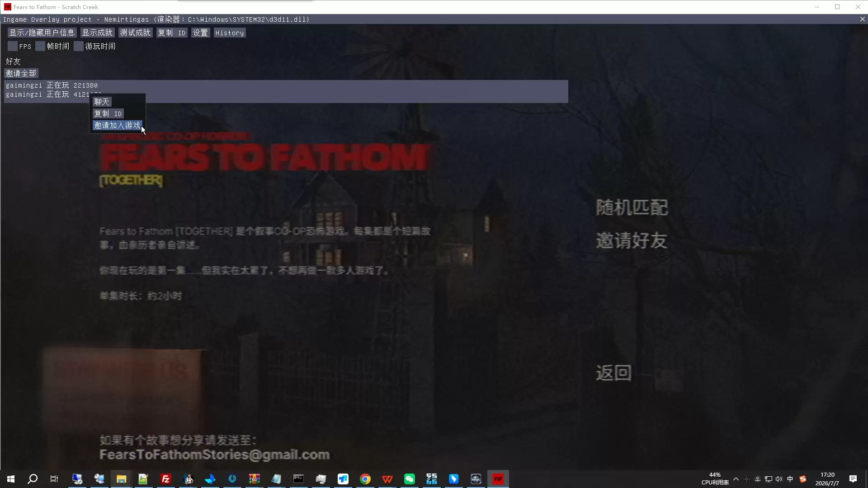Open the Windows search magnifier icon
This screenshot has height=488, width=868.
click(x=33, y=479)
